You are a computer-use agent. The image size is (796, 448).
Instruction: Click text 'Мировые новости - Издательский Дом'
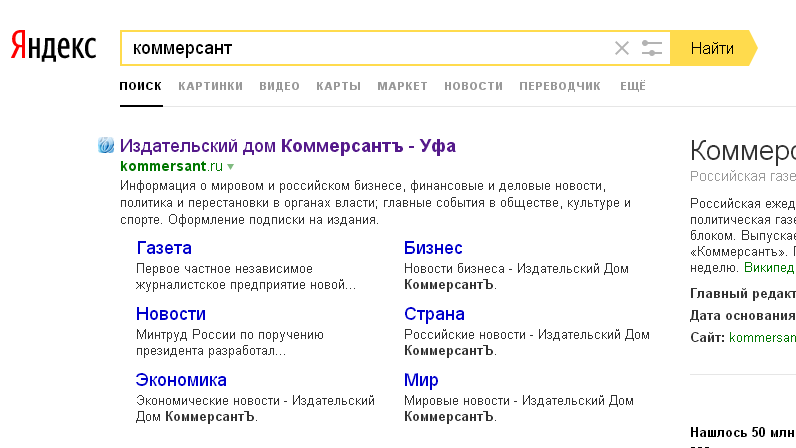click(x=519, y=401)
